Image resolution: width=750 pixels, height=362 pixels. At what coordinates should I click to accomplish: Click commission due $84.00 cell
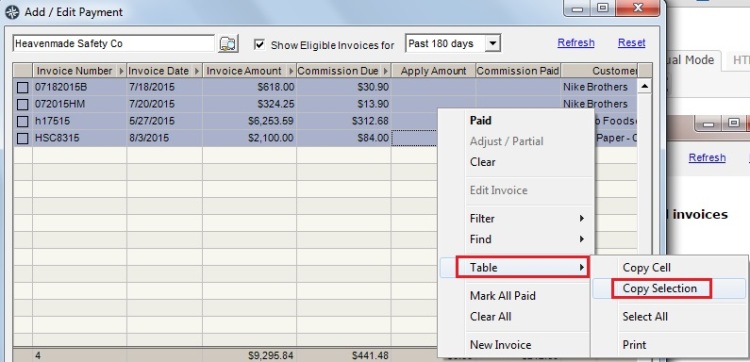tap(343, 138)
